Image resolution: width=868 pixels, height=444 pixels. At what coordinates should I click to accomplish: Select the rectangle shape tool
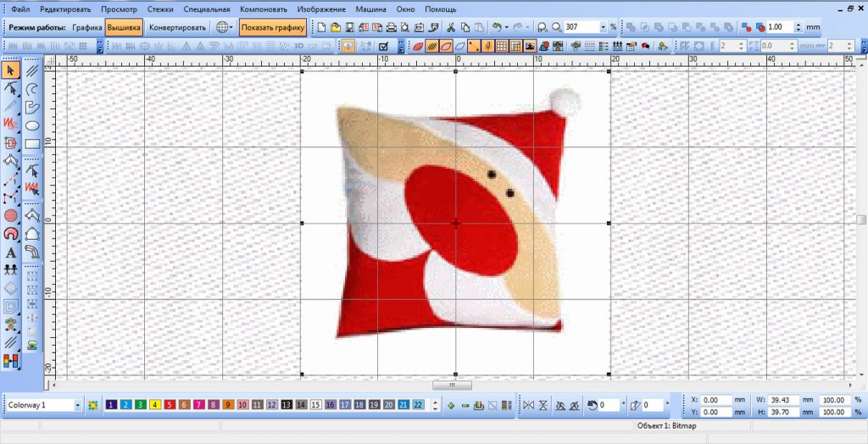click(32, 144)
